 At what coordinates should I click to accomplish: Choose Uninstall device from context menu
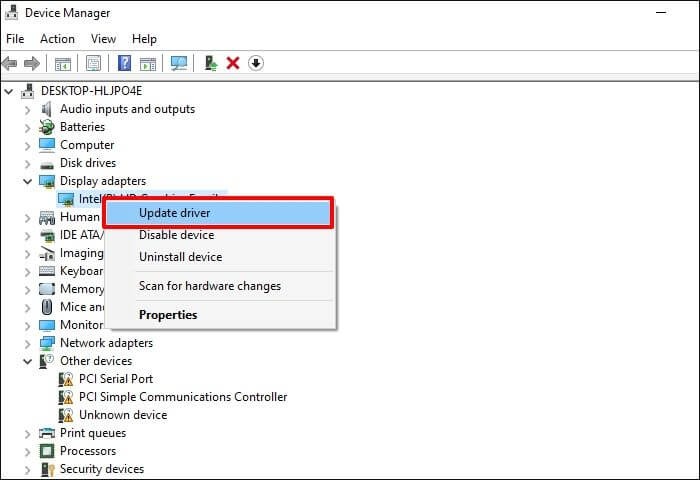(x=221, y=257)
